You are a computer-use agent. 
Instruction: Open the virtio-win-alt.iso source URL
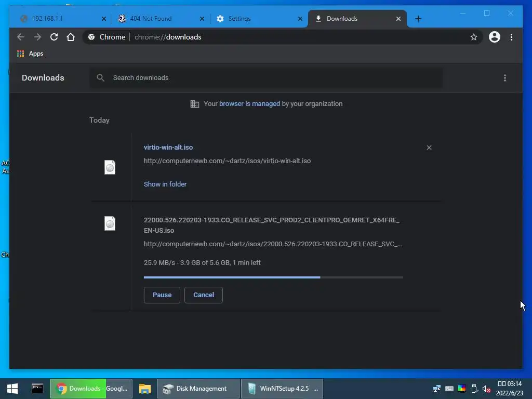[x=227, y=161]
